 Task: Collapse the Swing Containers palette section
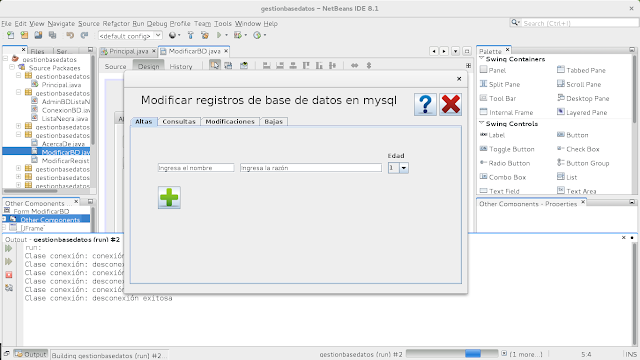tap(482, 59)
